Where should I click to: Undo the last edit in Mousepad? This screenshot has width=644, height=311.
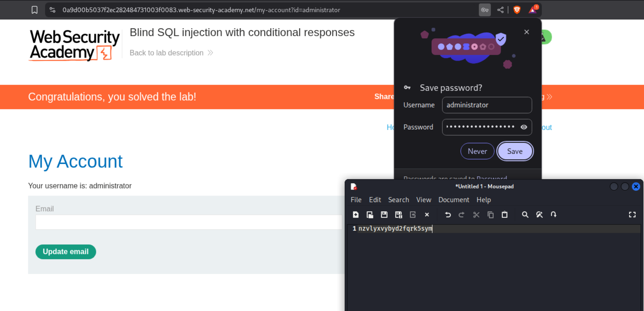pyautogui.click(x=448, y=215)
